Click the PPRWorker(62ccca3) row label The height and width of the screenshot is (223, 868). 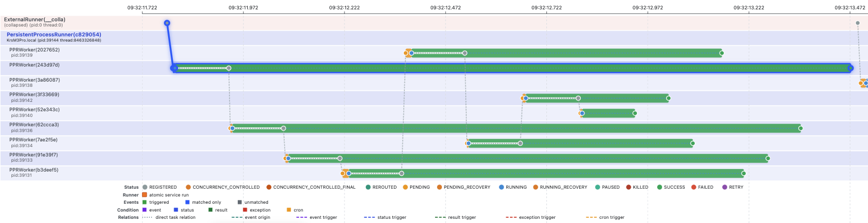click(x=34, y=125)
